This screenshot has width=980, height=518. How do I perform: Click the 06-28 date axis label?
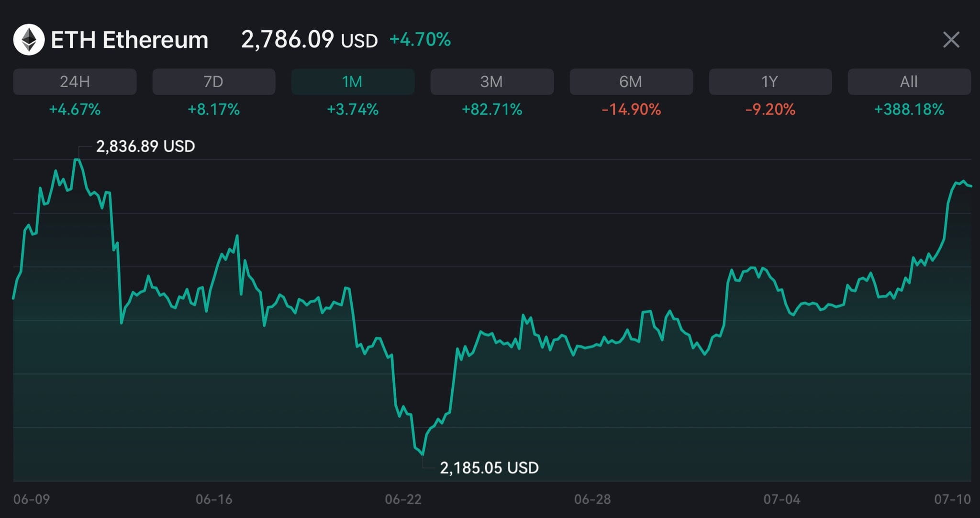(592, 499)
